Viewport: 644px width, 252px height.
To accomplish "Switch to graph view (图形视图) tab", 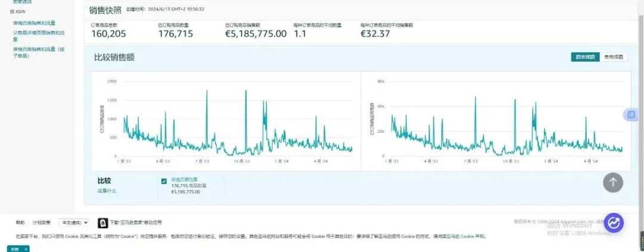I will coord(586,57).
